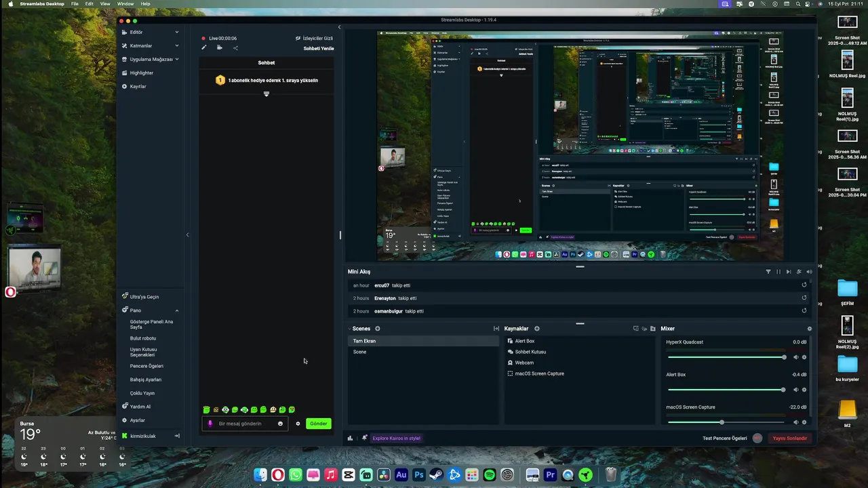Open the performance stats bar icon

351,438
